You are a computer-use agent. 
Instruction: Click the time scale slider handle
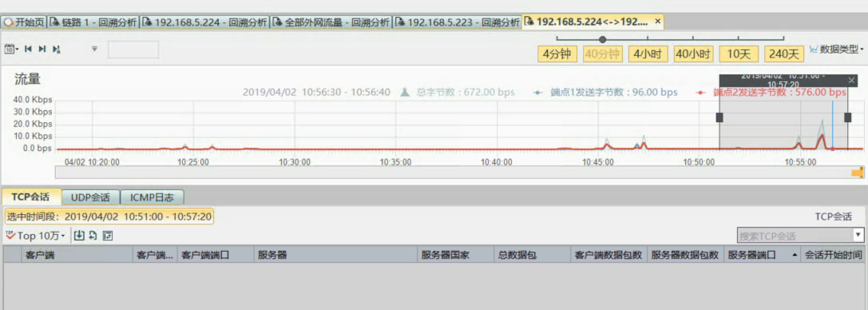click(x=602, y=39)
